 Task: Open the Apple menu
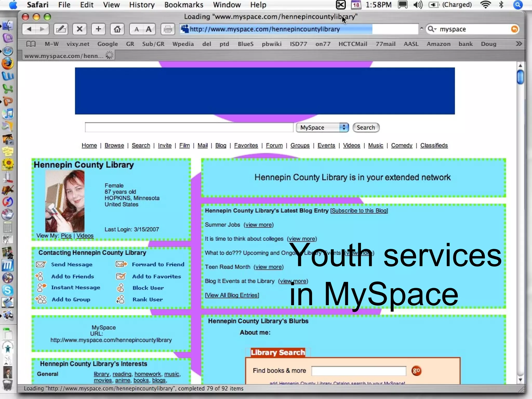click(12, 5)
